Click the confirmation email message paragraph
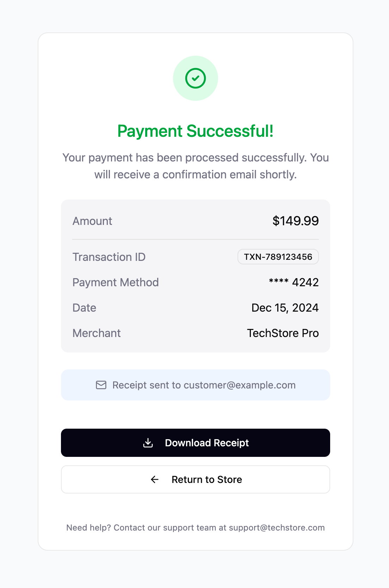The image size is (389, 588). 195,166
